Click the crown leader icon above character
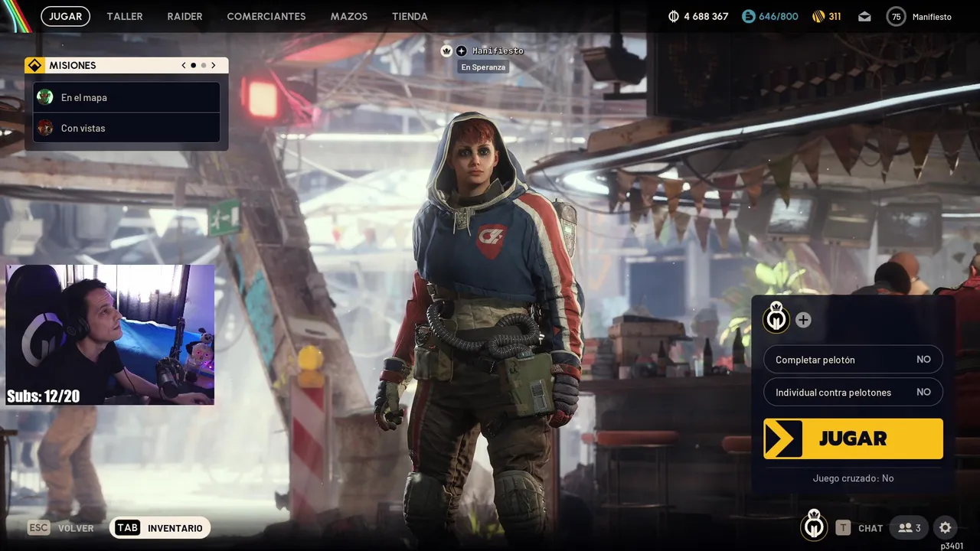The height and width of the screenshot is (551, 980). point(446,51)
